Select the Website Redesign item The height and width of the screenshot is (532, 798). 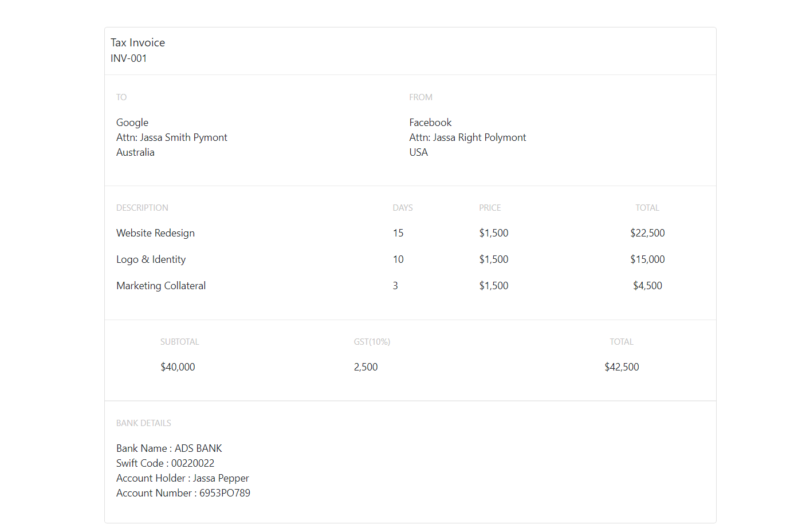[x=155, y=233]
